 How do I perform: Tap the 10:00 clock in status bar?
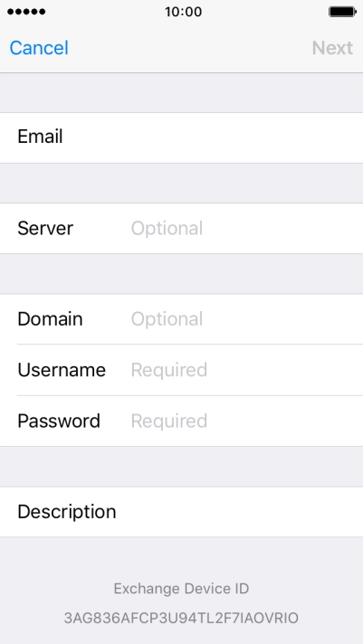point(184,12)
